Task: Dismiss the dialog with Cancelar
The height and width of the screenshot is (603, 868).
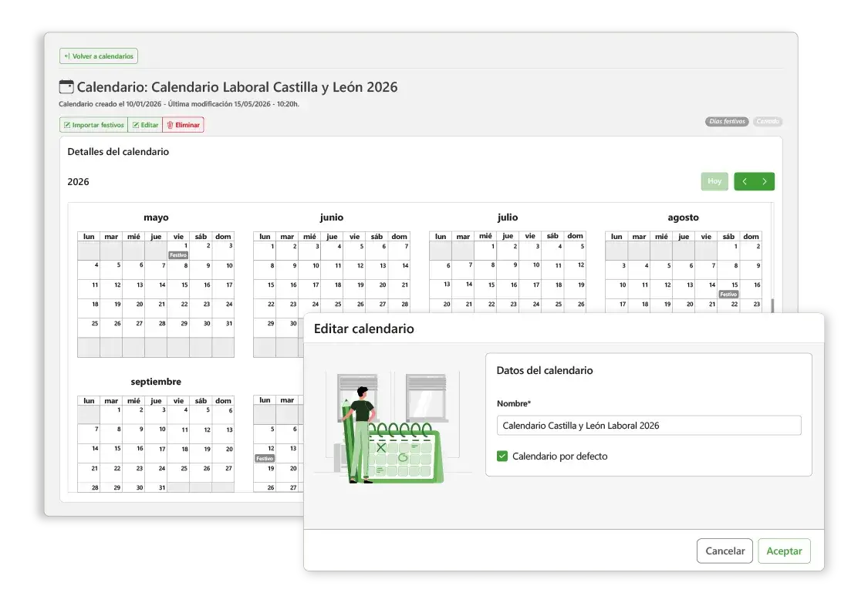Action: 724,551
